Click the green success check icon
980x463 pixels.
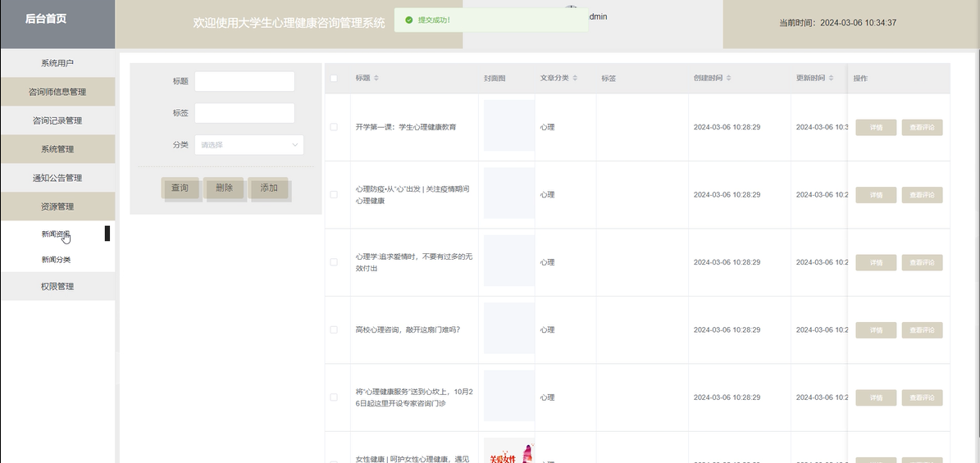pyautogui.click(x=408, y=20)
